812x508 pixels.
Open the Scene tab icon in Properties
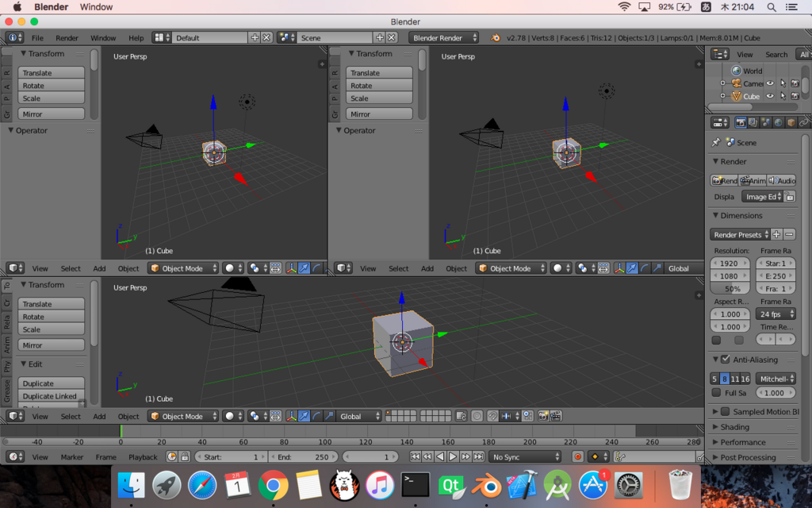(x=765, y=123)
